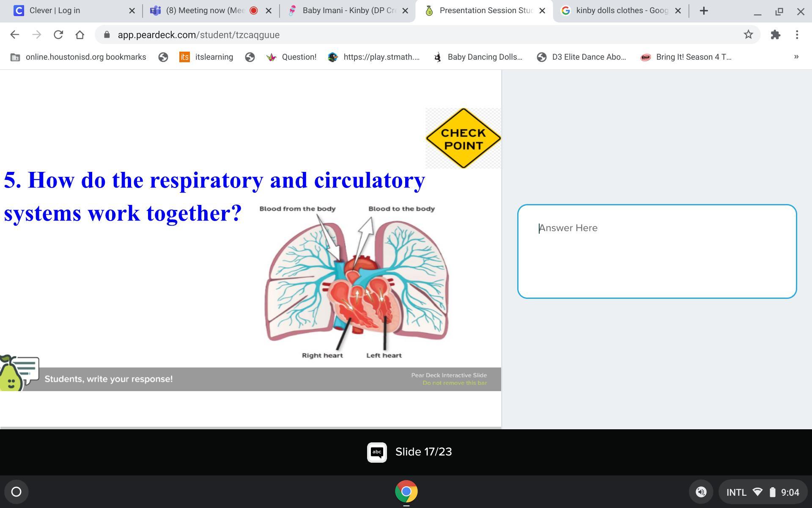Screen dimensions: 812x508
Task: Reload the Pear Deck page
Action: [x=58, y=35]
